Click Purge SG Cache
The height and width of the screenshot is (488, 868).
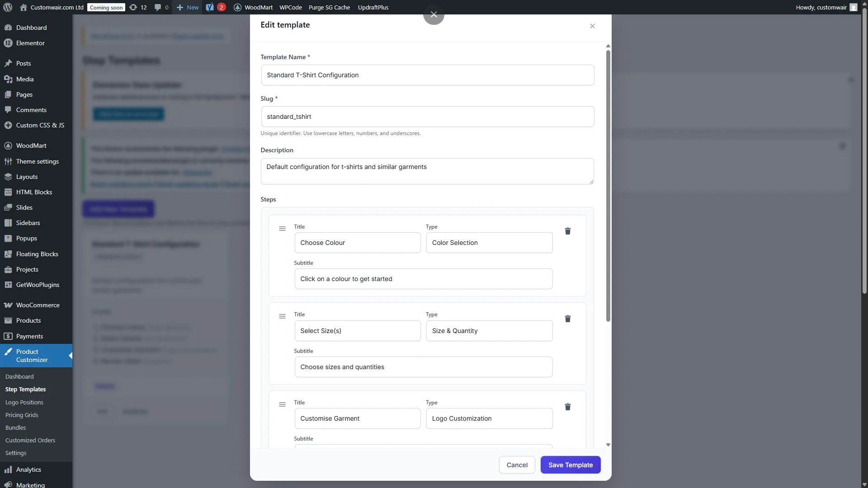click(329, 7)
